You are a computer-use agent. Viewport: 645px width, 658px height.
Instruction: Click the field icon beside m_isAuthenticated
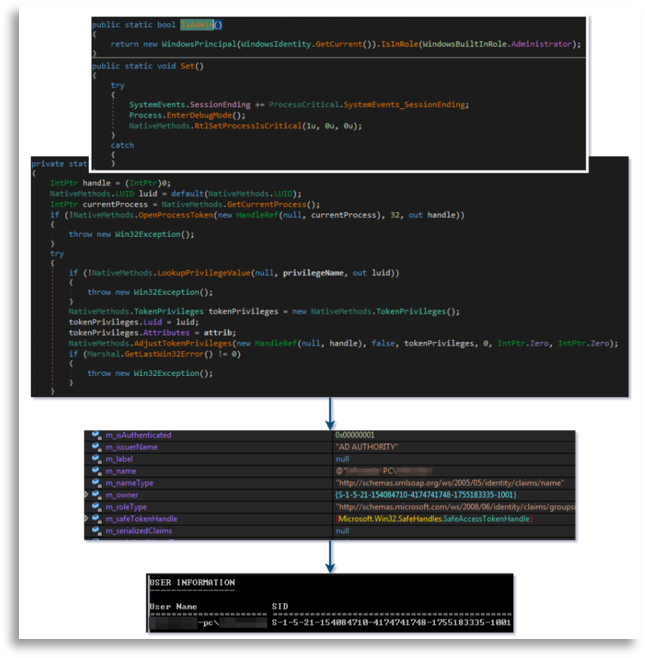pyautogui.click(x=97, y=436)
